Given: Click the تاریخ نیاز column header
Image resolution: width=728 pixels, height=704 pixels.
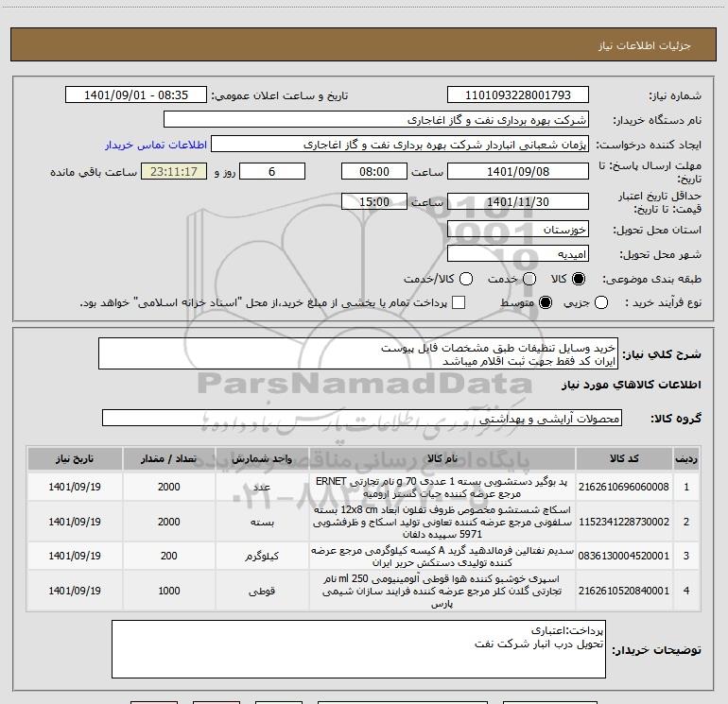Looking at the screenshot, I should coord(75,459).
